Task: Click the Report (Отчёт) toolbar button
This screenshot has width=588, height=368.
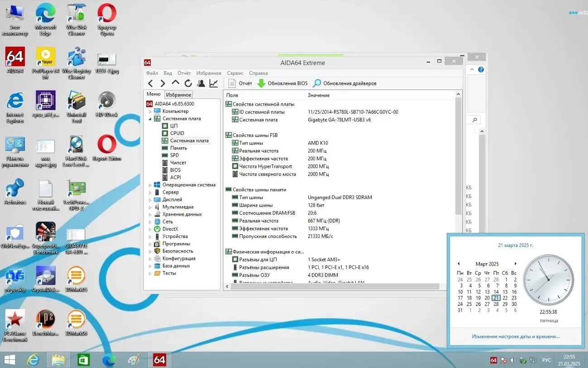Action: [x=240, y=83]
